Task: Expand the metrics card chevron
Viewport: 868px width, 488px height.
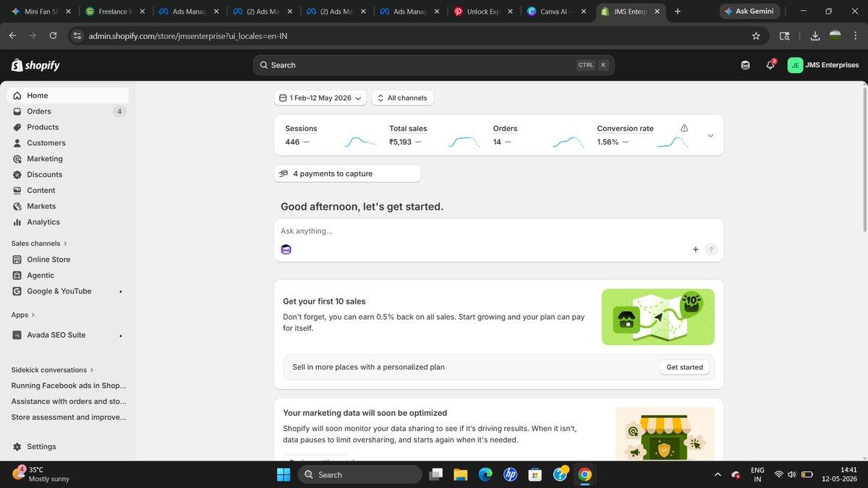Action: [x=710, y=135]
